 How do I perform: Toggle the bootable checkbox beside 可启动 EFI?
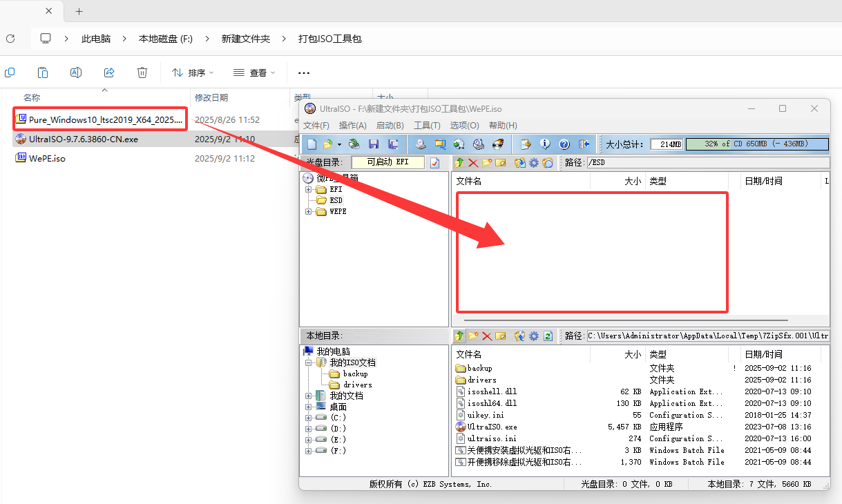[434, 162]
